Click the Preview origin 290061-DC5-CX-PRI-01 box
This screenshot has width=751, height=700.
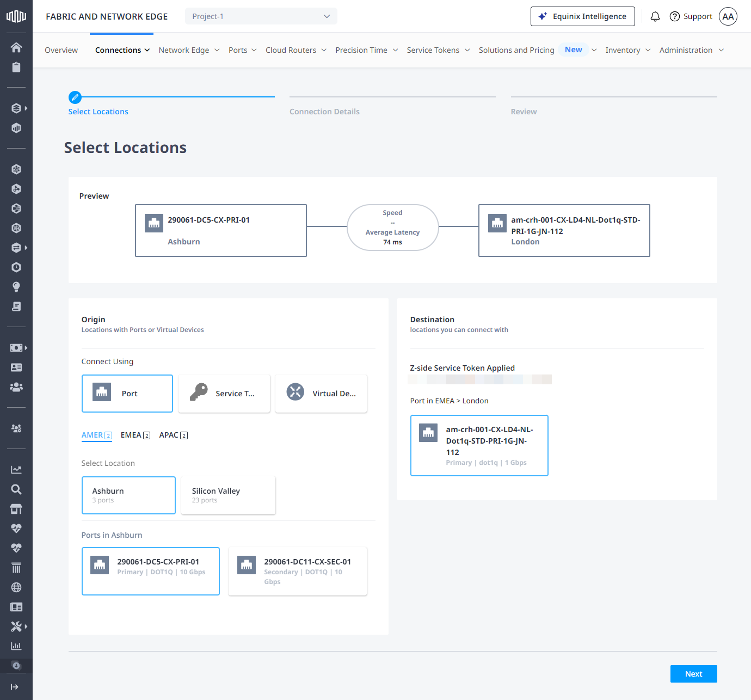(221, 230)
